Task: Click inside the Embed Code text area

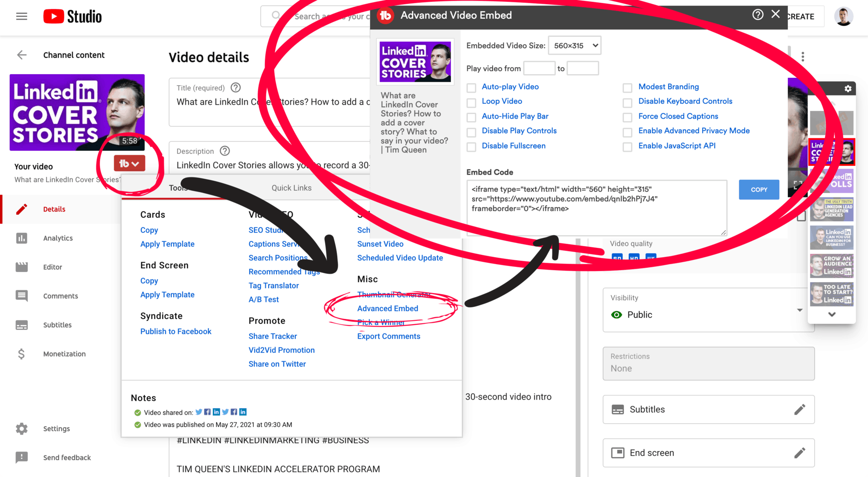Action: click(597, 208)
